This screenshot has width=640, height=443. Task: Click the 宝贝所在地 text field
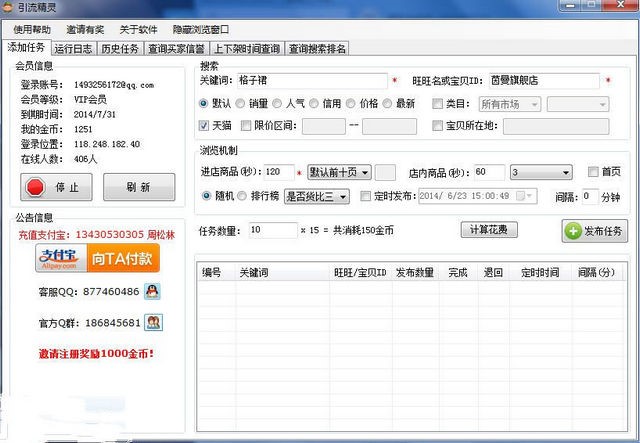[556, 126]
